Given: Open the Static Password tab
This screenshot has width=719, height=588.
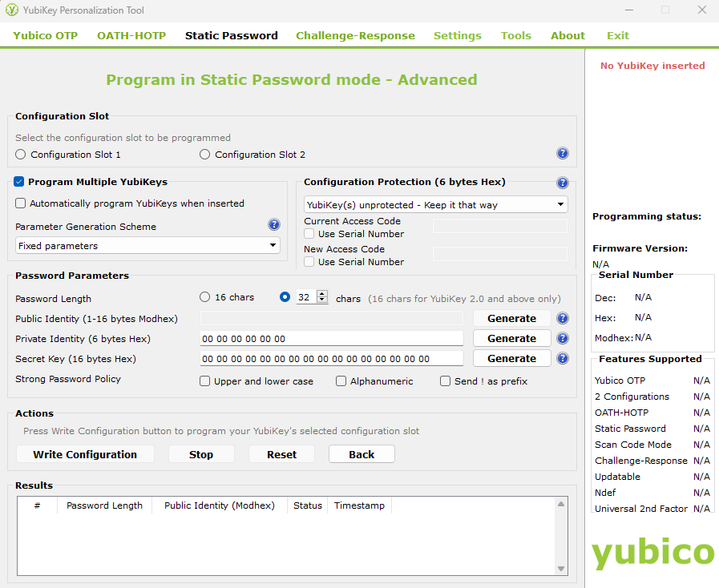Looking at the screenshot, I should pyautogui.click(x=232, y=36).
